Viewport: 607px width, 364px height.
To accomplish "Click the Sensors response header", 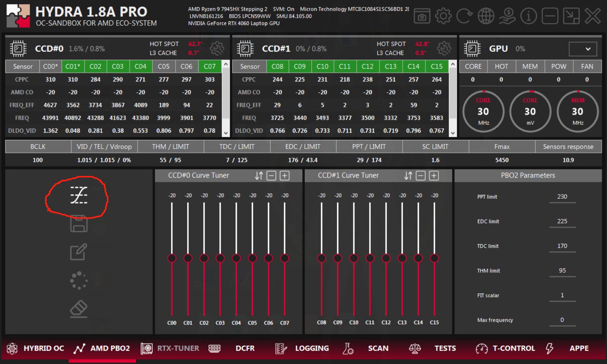I will [x=568, y=147].
